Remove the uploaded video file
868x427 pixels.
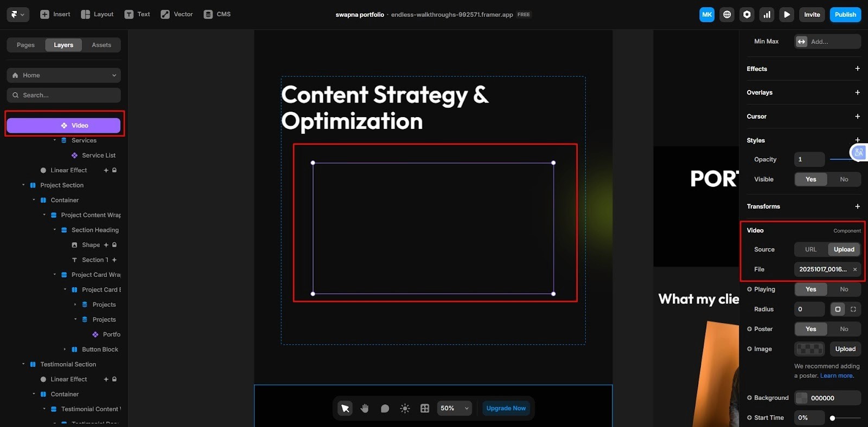tap(855, 269)
